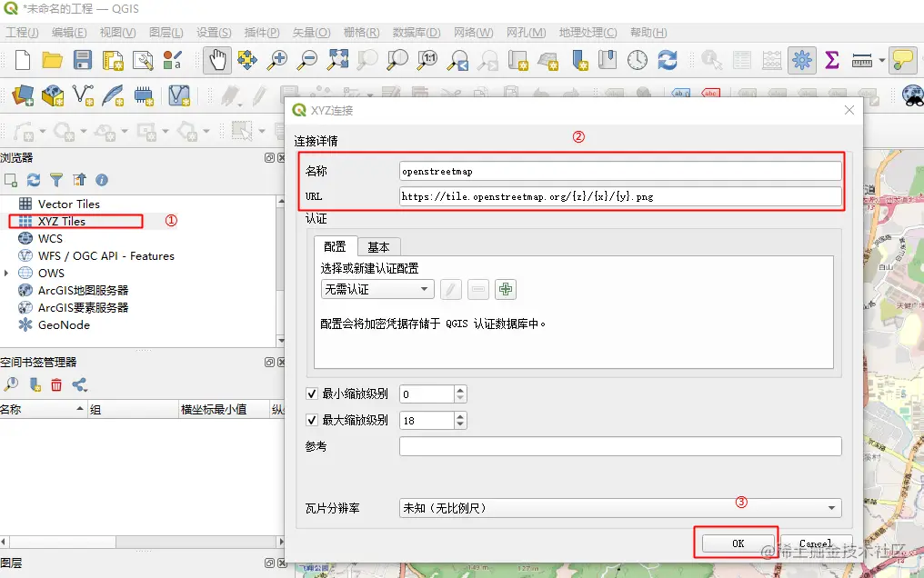This screenshot has height=578, width=924.
Task: Delete bookmark with red trash icon
Action: 56,385
